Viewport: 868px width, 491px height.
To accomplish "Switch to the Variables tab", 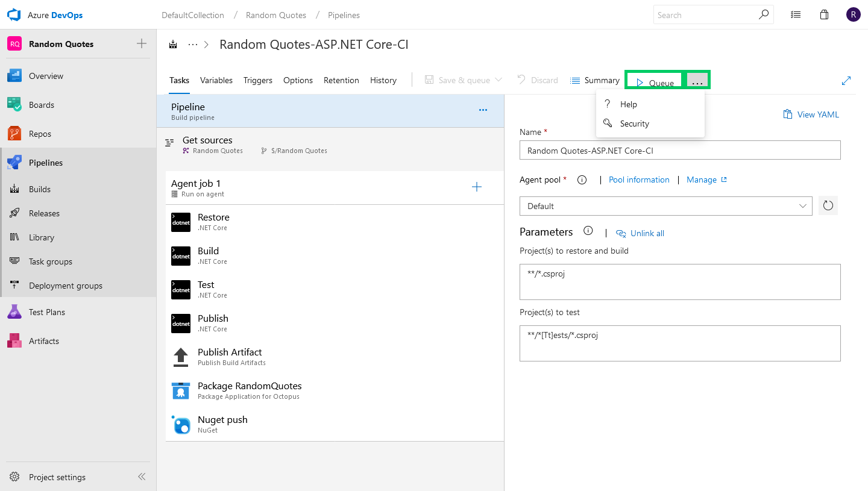I will pos(216,80).
